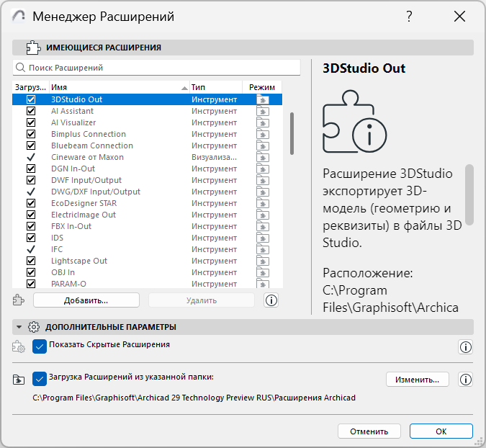
Task: Click the help question mark in title bar
Action: (x=409, y=16)
